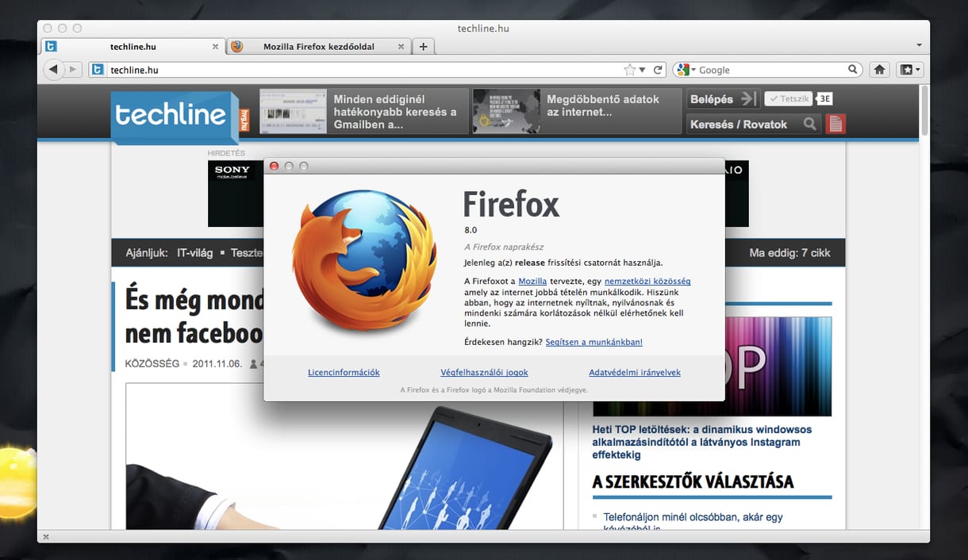Switch to Mozilla Firefox kezdőoldal tab
This screenshot has height=560, width=968.
pos(318,47)
